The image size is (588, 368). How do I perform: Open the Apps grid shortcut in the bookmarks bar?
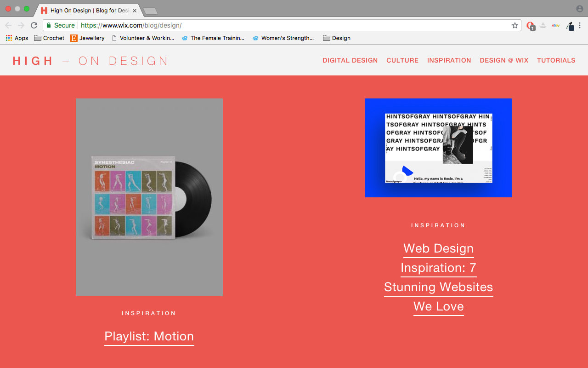click(x=17, y=38)
